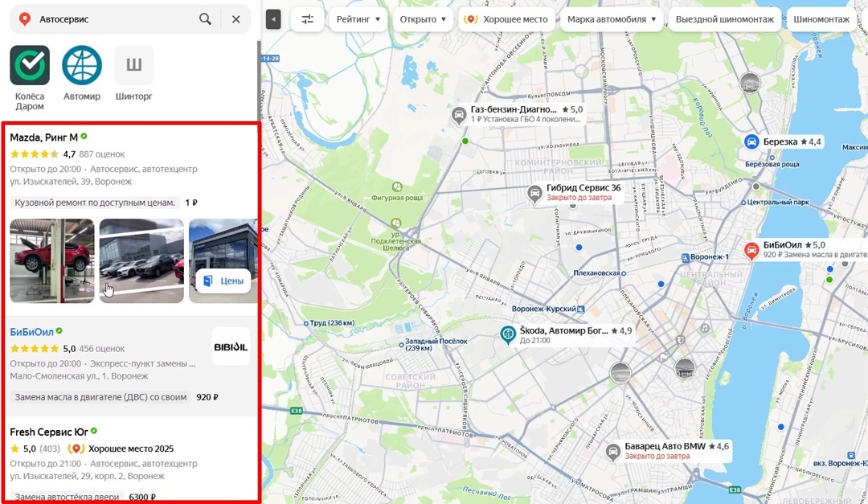Open the Открыто dropdown filter
The image size is (868, 504).
point(423,19)
